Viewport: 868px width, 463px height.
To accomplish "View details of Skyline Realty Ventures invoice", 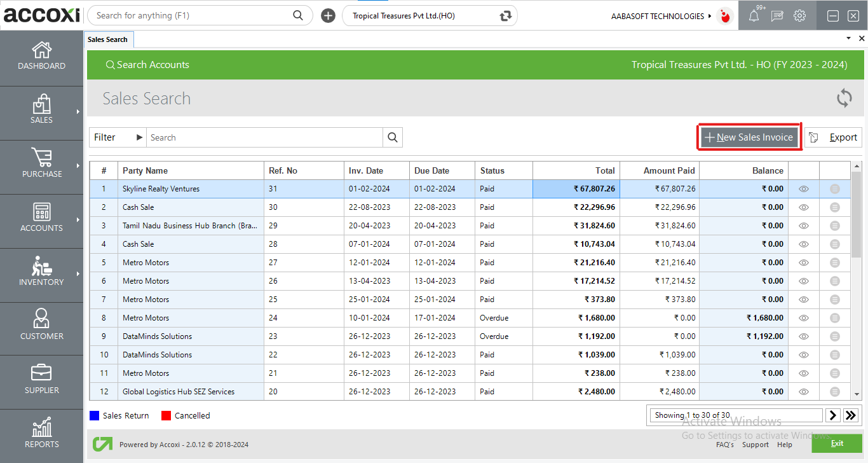I will pos(803,188).
